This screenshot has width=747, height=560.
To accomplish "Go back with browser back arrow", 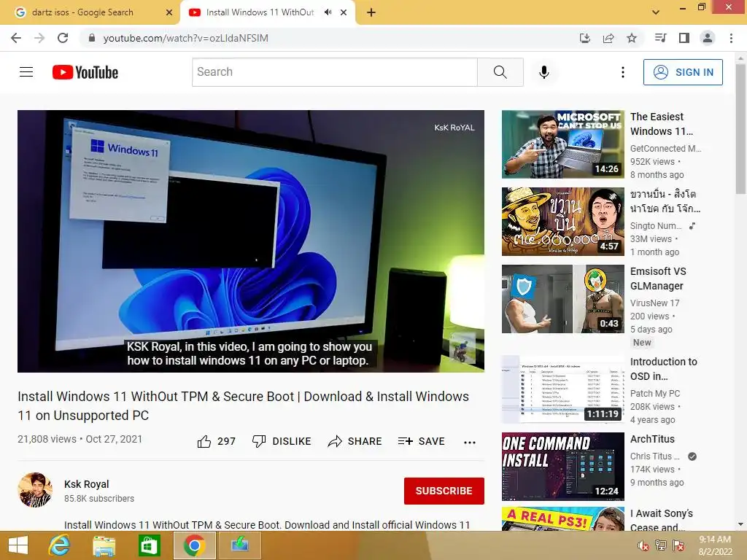I will click(x=16, y=38).
